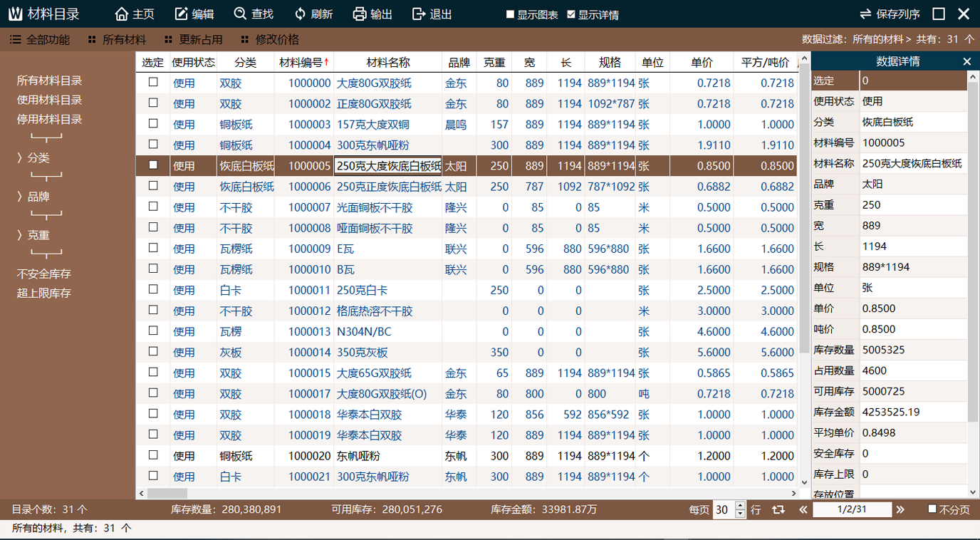Viewport: 980px width, 540px height.
Task: Click the 退出 exit icon
Action: coord(419,14)
